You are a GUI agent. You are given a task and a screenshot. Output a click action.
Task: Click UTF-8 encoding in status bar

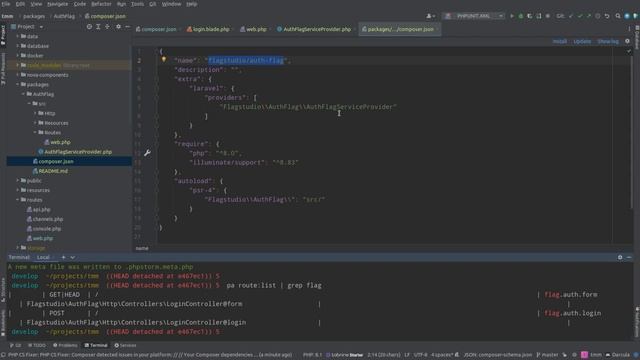pos(420,355)
